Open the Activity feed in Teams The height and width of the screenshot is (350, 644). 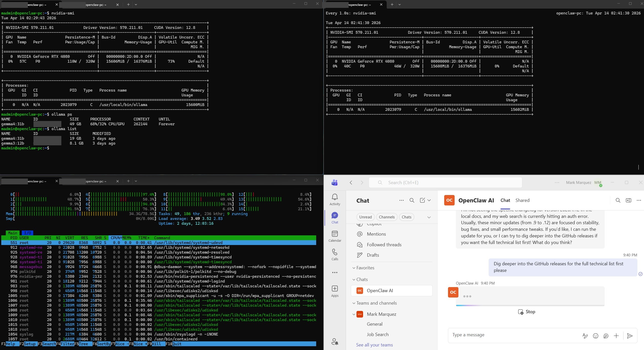tap(335, 199)
